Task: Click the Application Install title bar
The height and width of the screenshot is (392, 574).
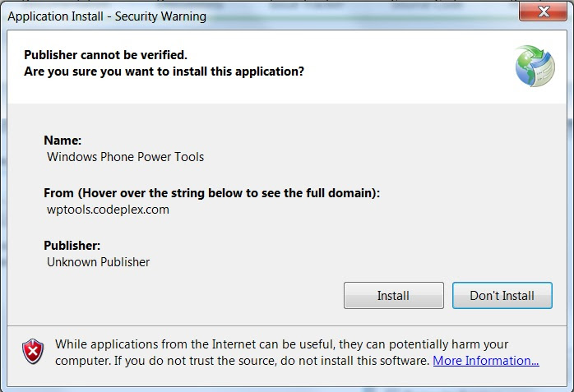Action: [247, 15]
